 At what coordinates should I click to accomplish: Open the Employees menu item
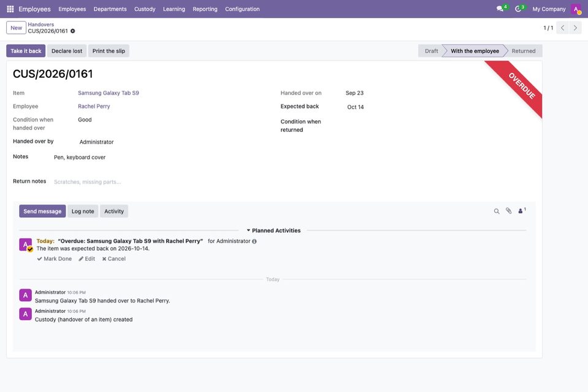[x=72, y=9]
